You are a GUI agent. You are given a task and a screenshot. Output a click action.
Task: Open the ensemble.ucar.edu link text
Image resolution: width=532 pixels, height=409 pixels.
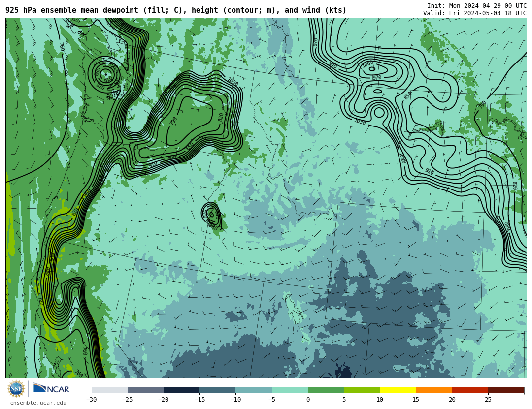[x=38, y=403]
